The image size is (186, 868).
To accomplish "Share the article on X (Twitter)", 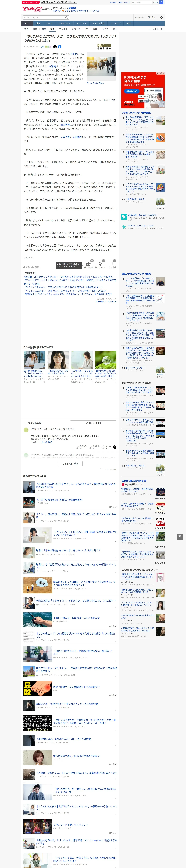I will pyautogui.click(x=55, y=47).
